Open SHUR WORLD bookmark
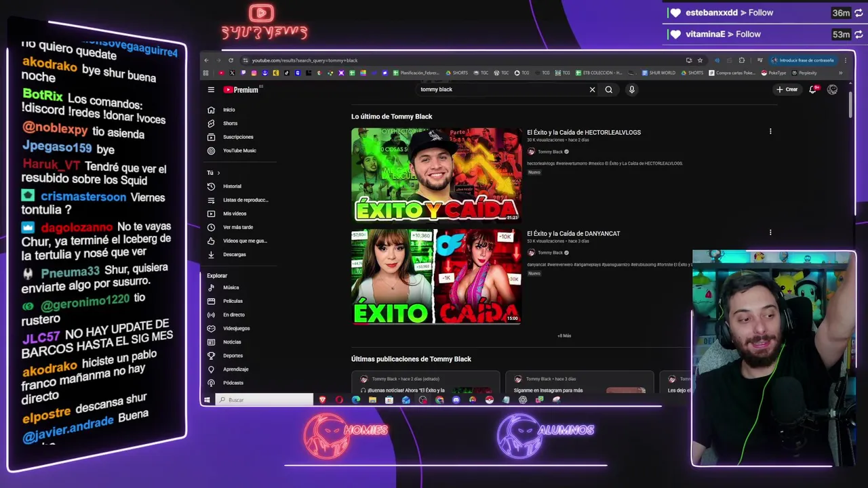Screen dimensions: 868x488 pyautogui.click(x=658, y=73)
